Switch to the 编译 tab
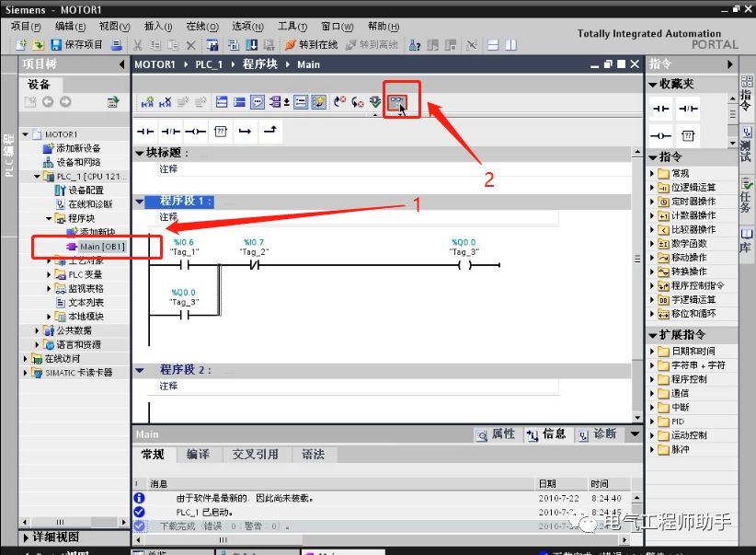The image size is (756, 555). coord(198,454)
